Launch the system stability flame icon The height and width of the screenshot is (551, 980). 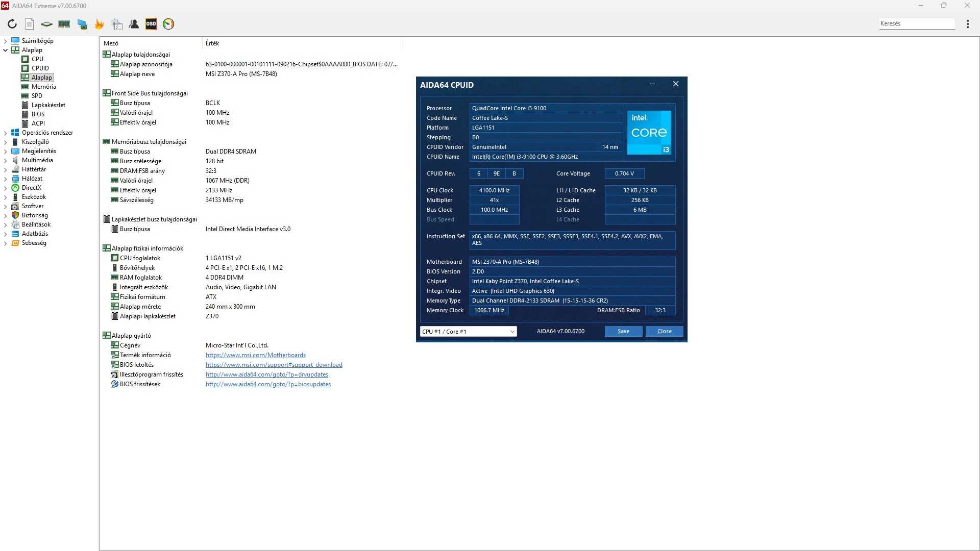coord(99,24)
